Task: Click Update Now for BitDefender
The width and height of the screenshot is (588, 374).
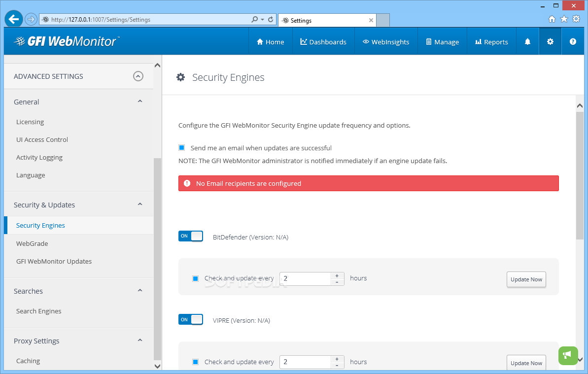Action: coord(526,279)
